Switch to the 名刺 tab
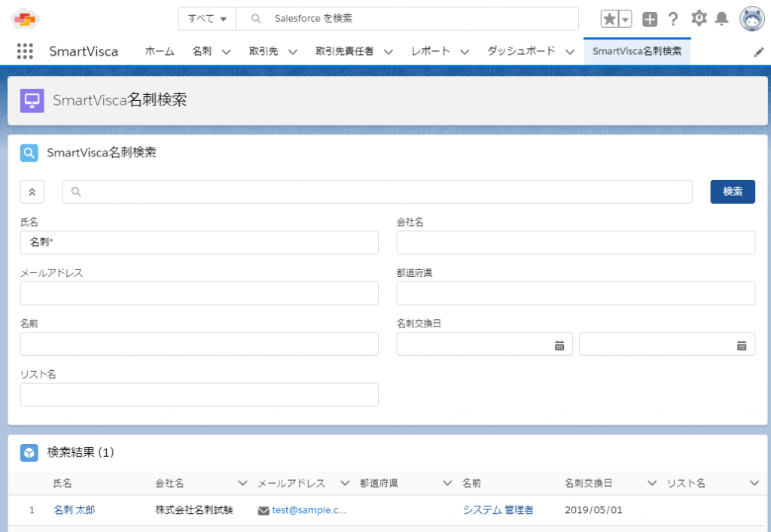 [202, 51]
